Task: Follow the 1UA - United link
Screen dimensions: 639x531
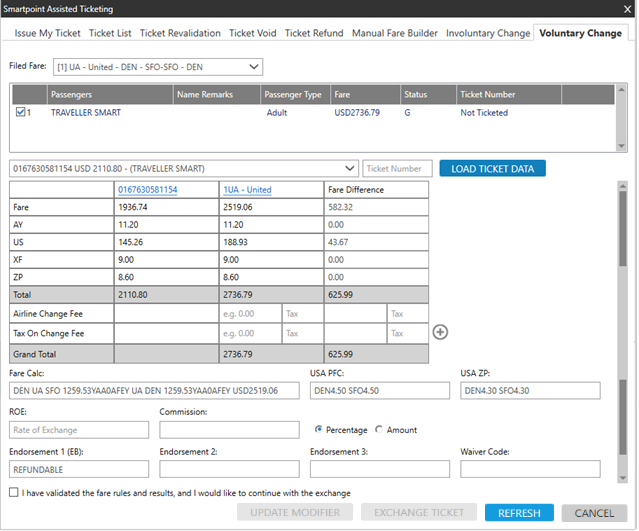Action: (x=247, y=189)
